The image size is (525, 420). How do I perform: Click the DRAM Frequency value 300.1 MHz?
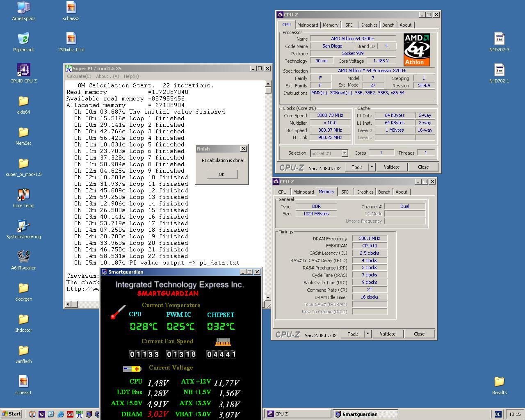(x=370, y=238)
